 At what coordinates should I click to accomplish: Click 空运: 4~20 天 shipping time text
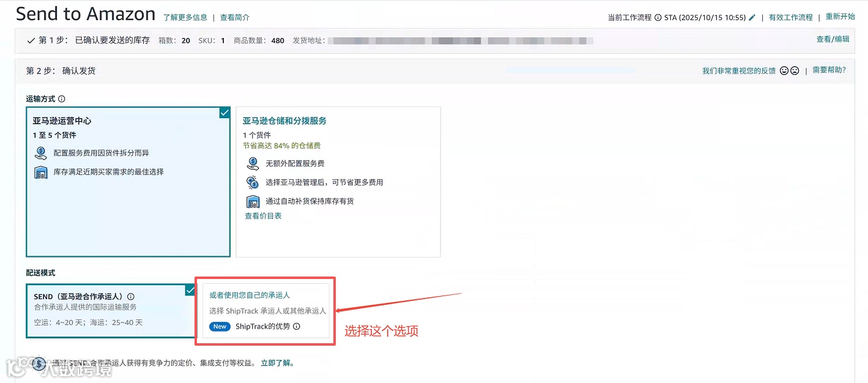57,322
